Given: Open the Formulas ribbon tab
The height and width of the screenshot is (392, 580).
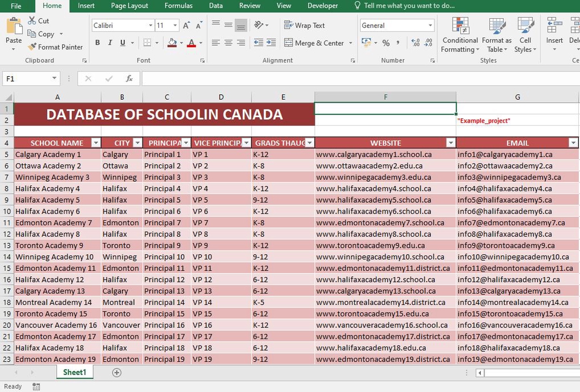Looking at the screenshot, I should point(178,6).
